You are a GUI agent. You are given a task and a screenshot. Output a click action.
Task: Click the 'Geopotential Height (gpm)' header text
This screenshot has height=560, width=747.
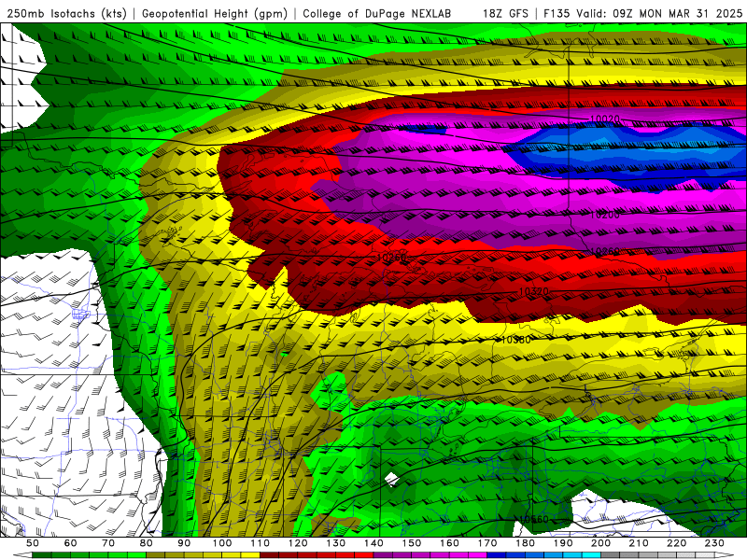pyautogui.click(x=215, y=14)
